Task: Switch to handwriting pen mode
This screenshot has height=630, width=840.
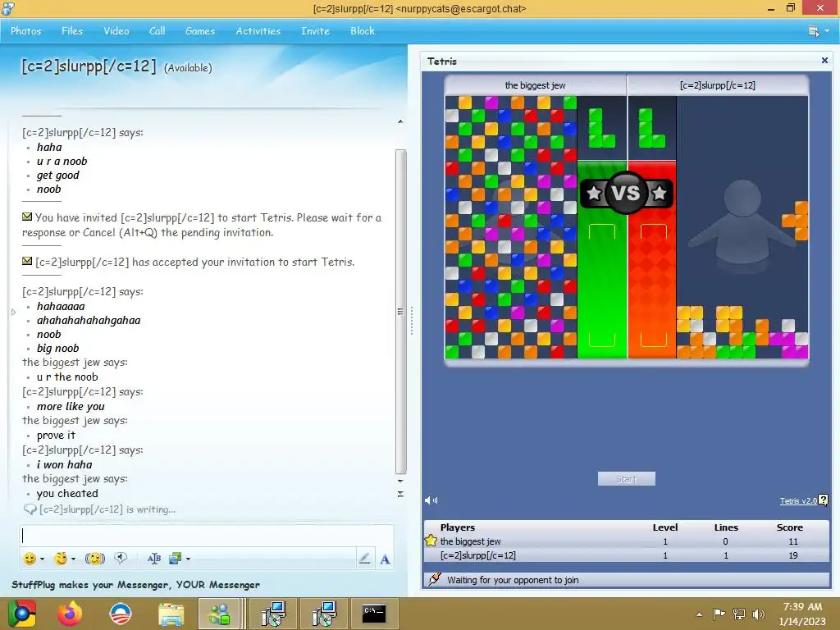Action: pos(364,559)
